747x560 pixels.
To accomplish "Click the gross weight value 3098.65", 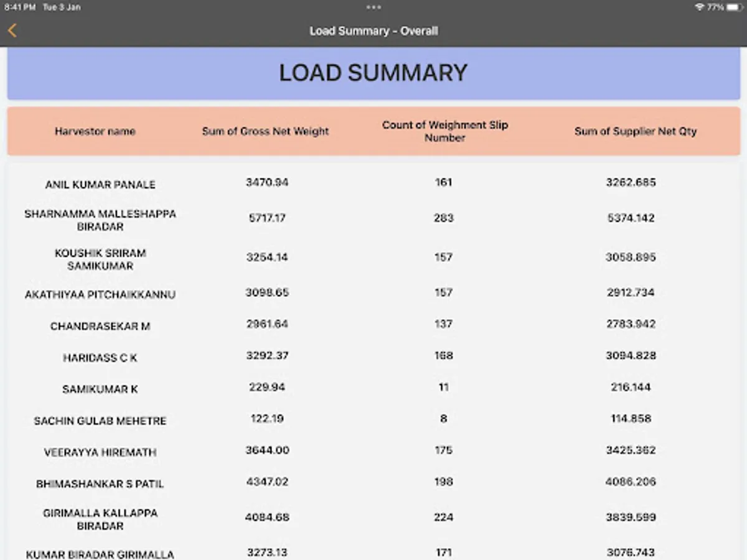I will click(x=267, y=292).
